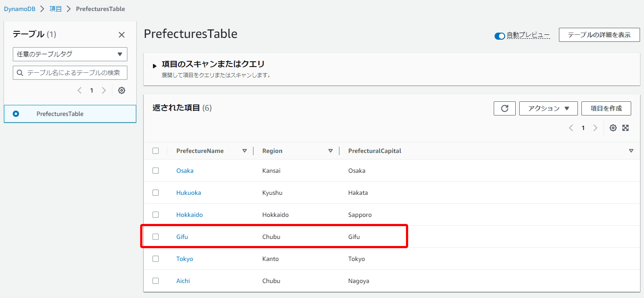The width and height of the screenshot is (644, 298).
Task: Go to next page of returned items
Action: tap(595, 128)
